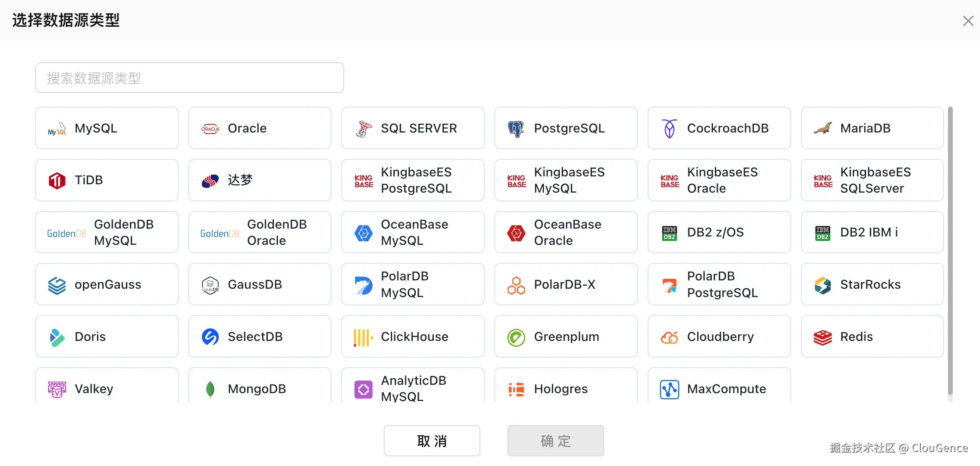Click the data source list scrollbar
Image resolution: width=980 pixels, height=466 pixels.
pyautogui.click(x=950, y=251)
